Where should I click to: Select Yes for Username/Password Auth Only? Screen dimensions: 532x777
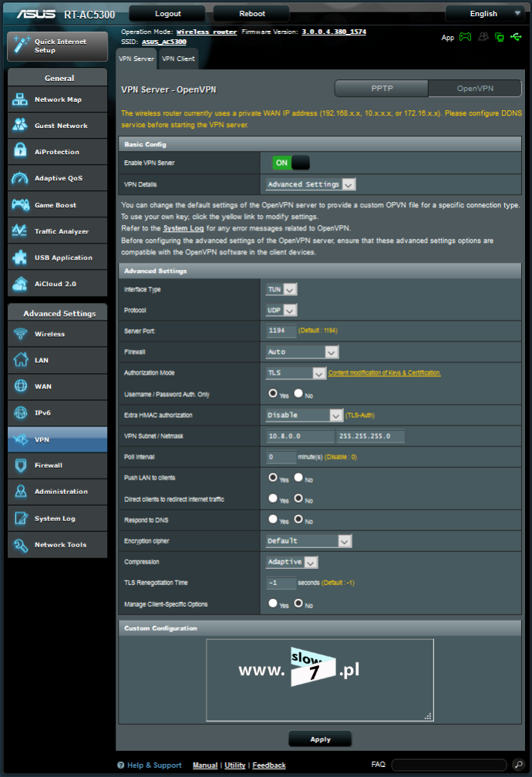pyautogui.click(x=273, y=393)
